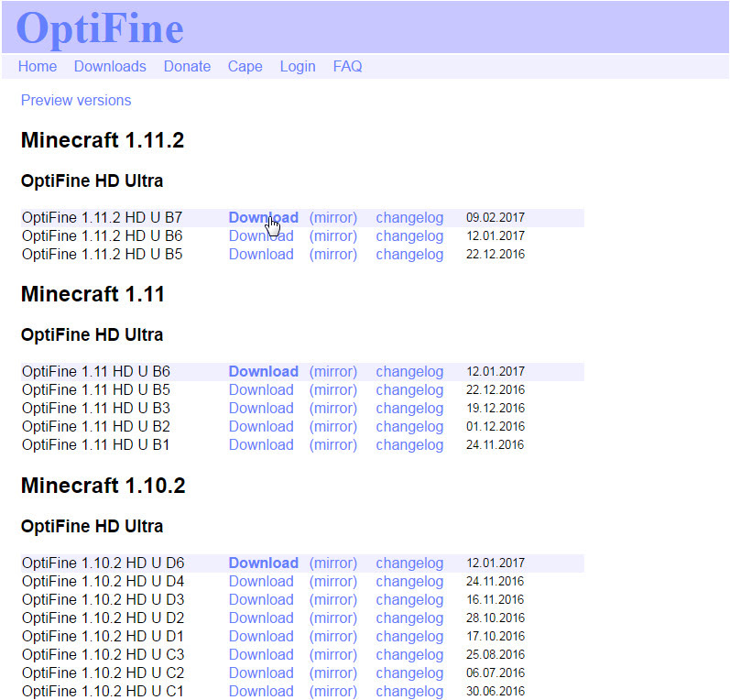Open mirror for 1.10.2 HD U C1

coord(333,691)
